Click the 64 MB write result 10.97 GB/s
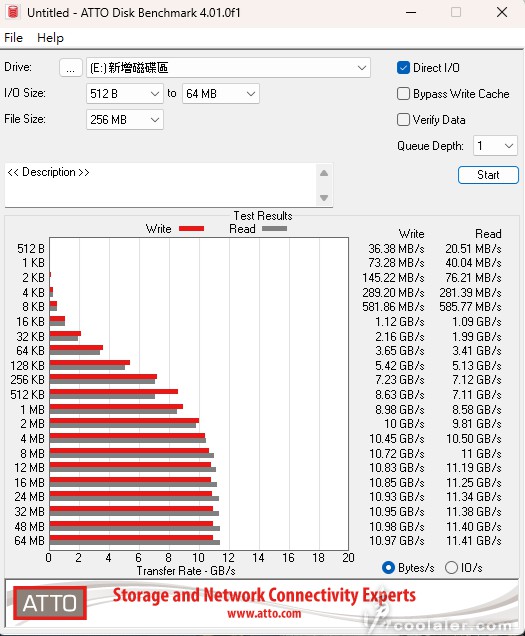525x636 pixels. [396, 541]
